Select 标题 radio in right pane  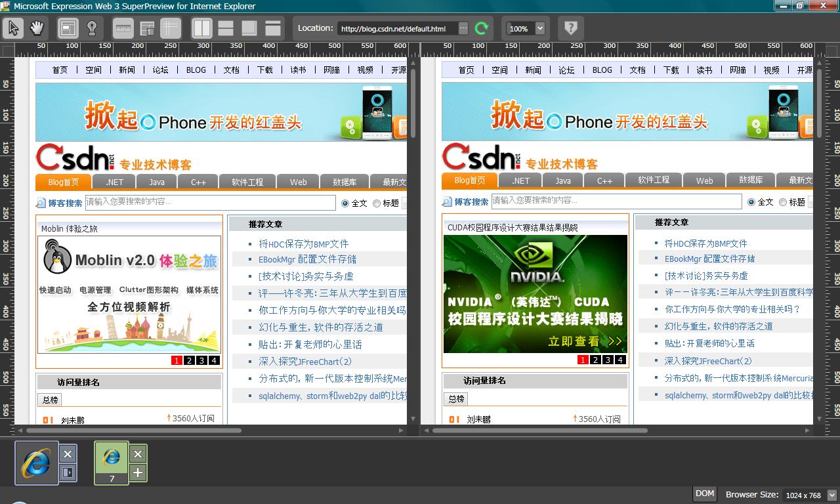pyautogui.click(x=783, y=202)
